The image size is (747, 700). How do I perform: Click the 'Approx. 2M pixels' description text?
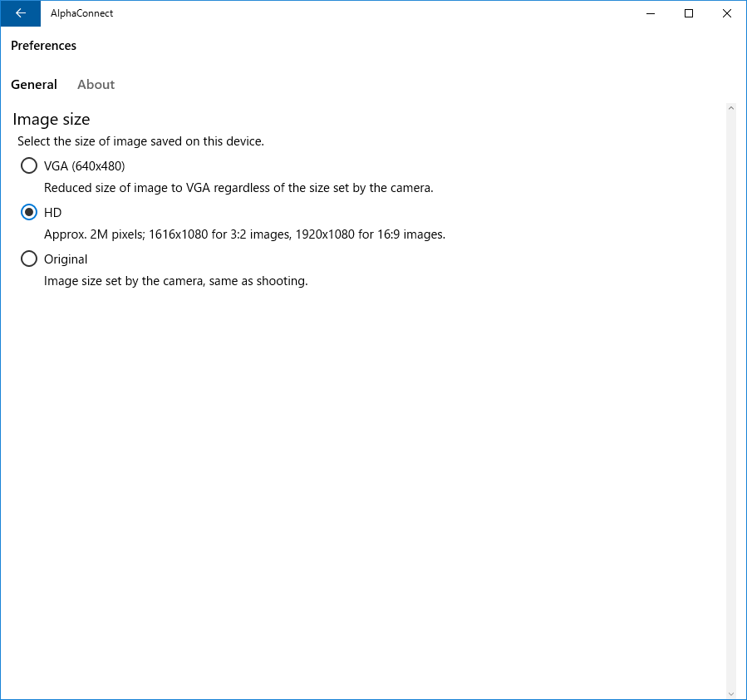tap(245, 234)
